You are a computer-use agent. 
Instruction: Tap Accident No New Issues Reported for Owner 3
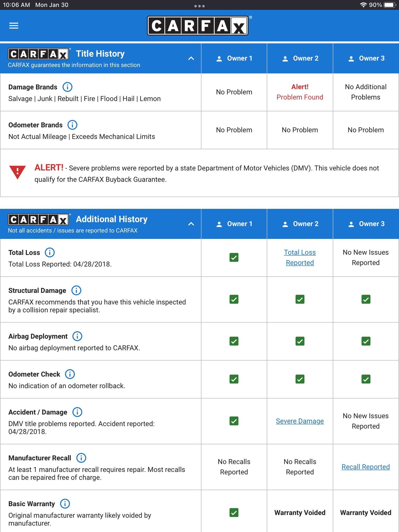click(366, 421)
